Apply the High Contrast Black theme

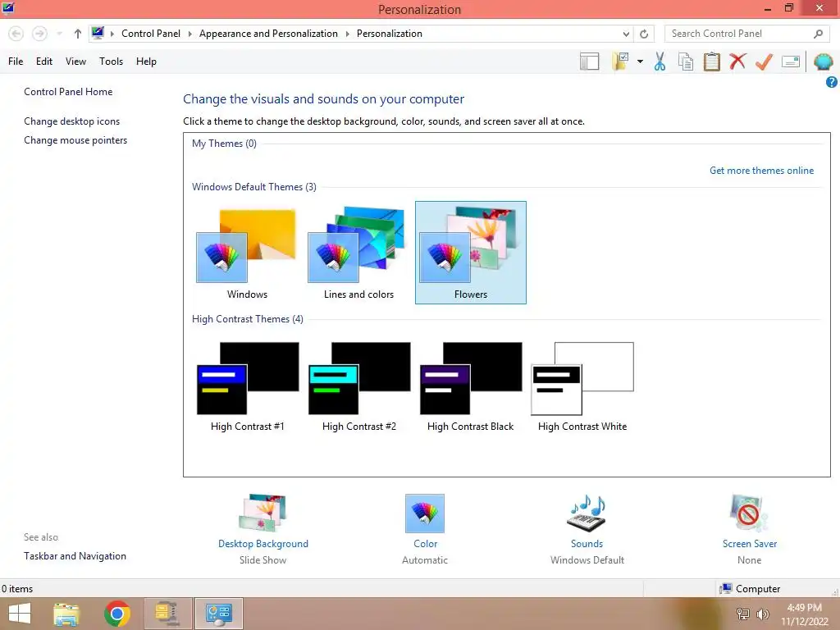pyautogui.click(x=470, y=386)
